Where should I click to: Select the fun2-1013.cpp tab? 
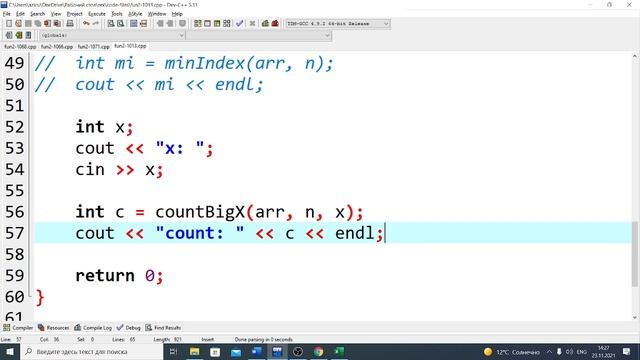(x=130, y=46)
